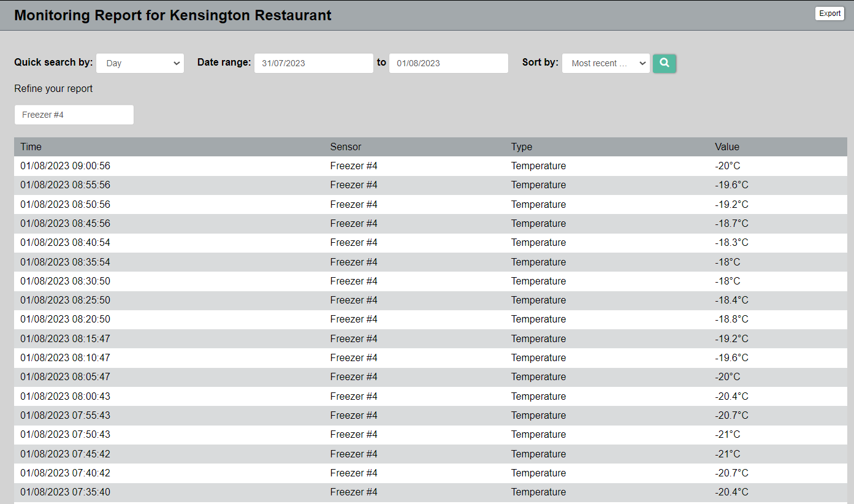Click the -19.6°C value at 08:10:47
Image resolution: width=854 pixels, height=504 pixels.
pos(731,357)
